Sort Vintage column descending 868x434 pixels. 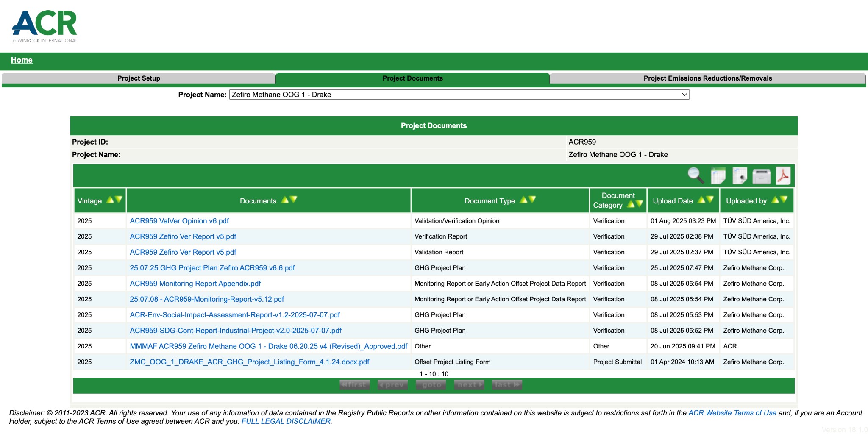(x=119, y=200)
